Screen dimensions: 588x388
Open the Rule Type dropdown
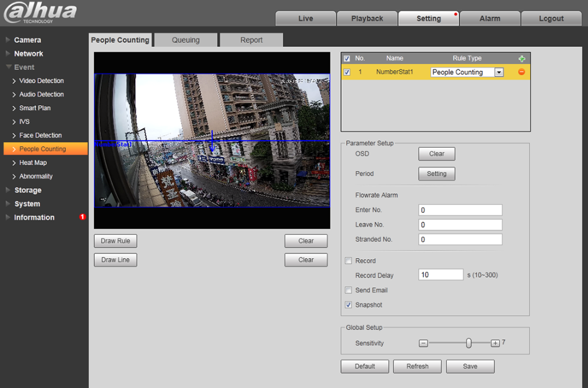(x=499, y=72)
